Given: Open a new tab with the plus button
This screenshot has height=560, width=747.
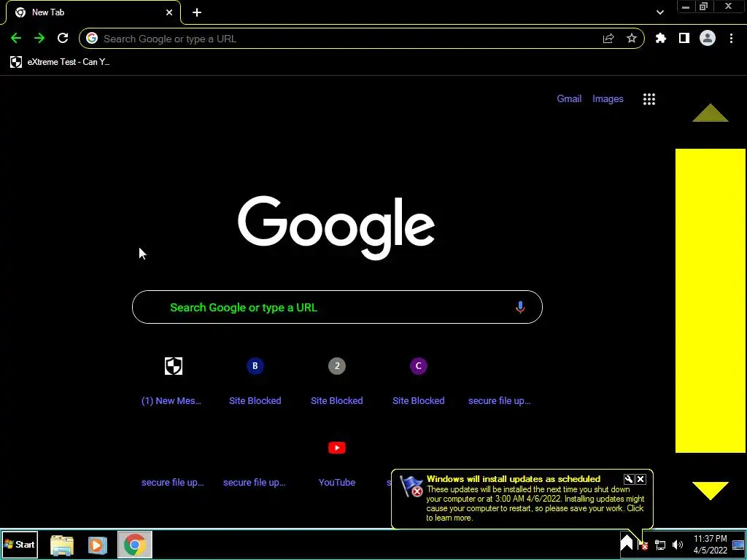Looking at the screenshot, I should click(197, 12).
